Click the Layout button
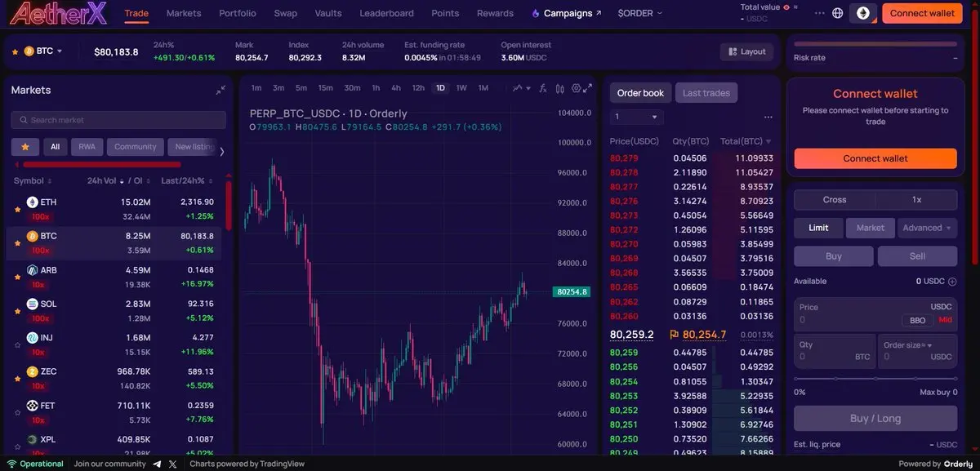 [x=746, y=51]
